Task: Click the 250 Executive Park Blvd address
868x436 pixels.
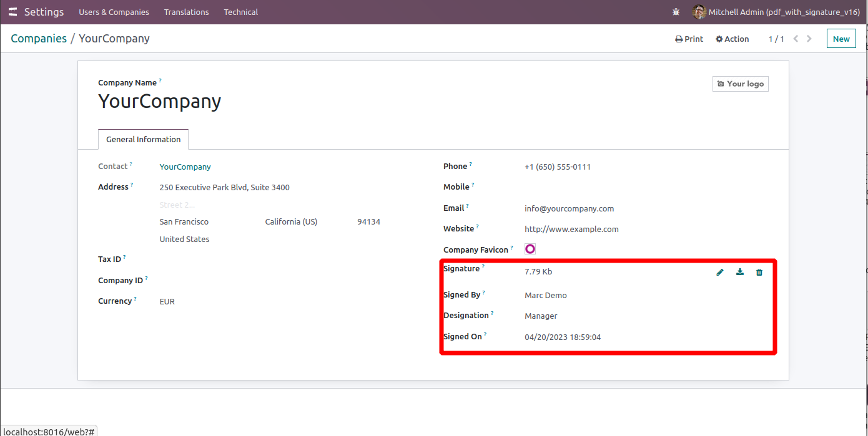Action: coord(224,187)
